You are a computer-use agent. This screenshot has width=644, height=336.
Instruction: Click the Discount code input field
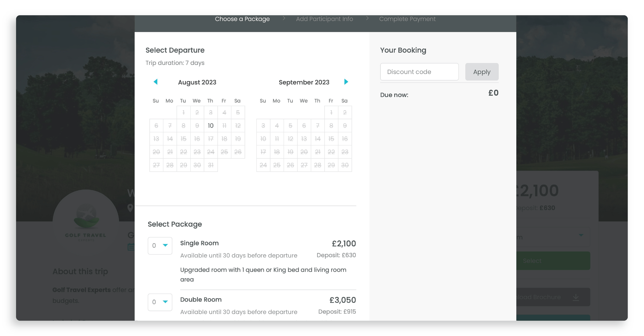click(419, 72)
